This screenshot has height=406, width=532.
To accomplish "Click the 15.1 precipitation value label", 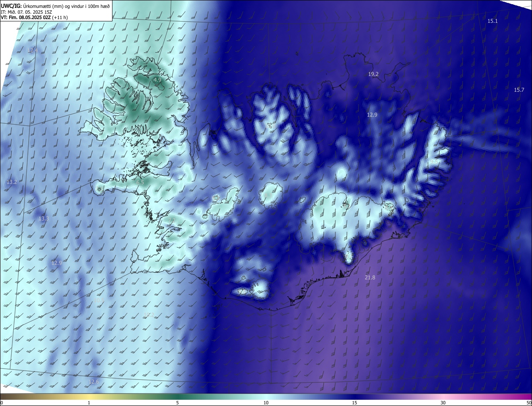I will pyautogui.click(x=493, y=21).
